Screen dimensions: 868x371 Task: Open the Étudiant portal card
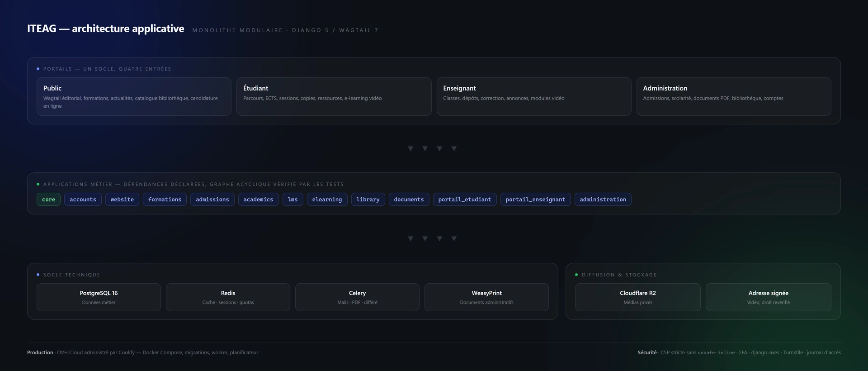click(334, 96)
